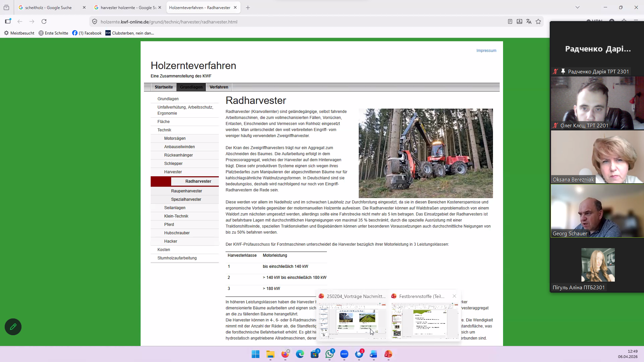Toggle reader view icon in address bar
The width and height of the screenshot is (644, 362).
click(510, 21)
